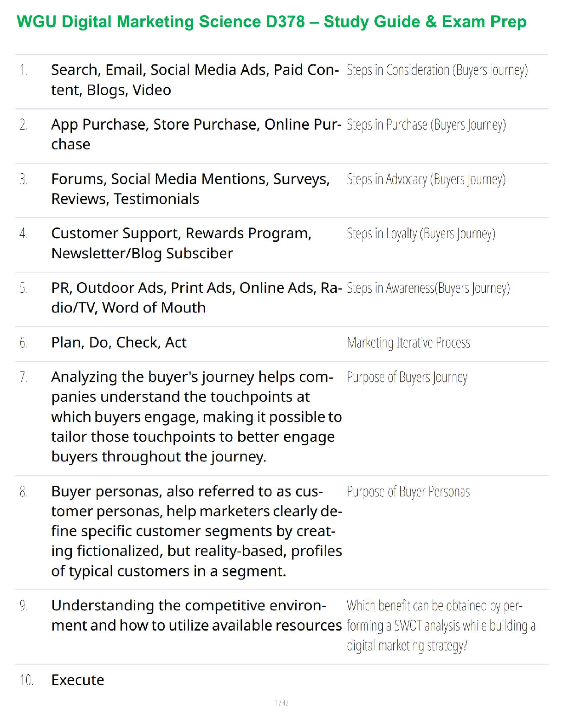Click 'Marketing Iterative Process' label
563x728 pixels.
tap(408, 343)
